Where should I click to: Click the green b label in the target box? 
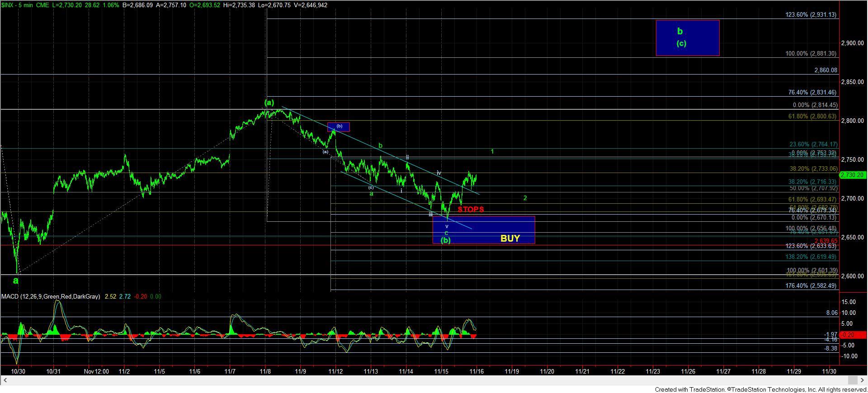[x=680, y=31]
